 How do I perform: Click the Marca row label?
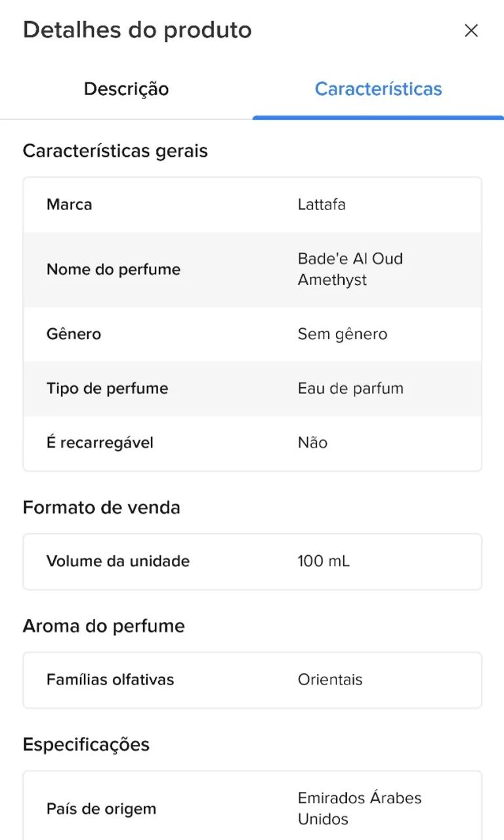click(x=69, y=204)
